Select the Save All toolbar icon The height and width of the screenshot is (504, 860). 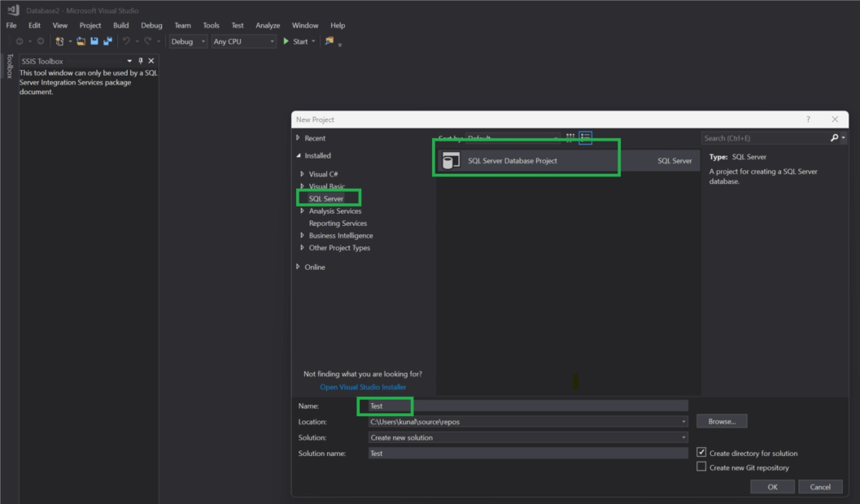pyautogui.click(x=108, y=41)
